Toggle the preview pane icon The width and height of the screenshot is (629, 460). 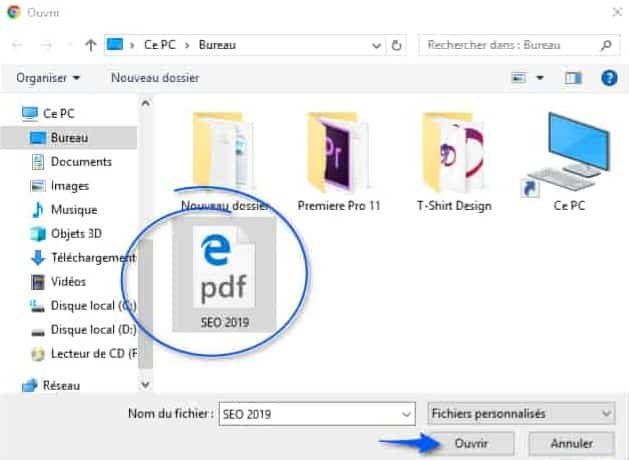[x=573, y=78]
